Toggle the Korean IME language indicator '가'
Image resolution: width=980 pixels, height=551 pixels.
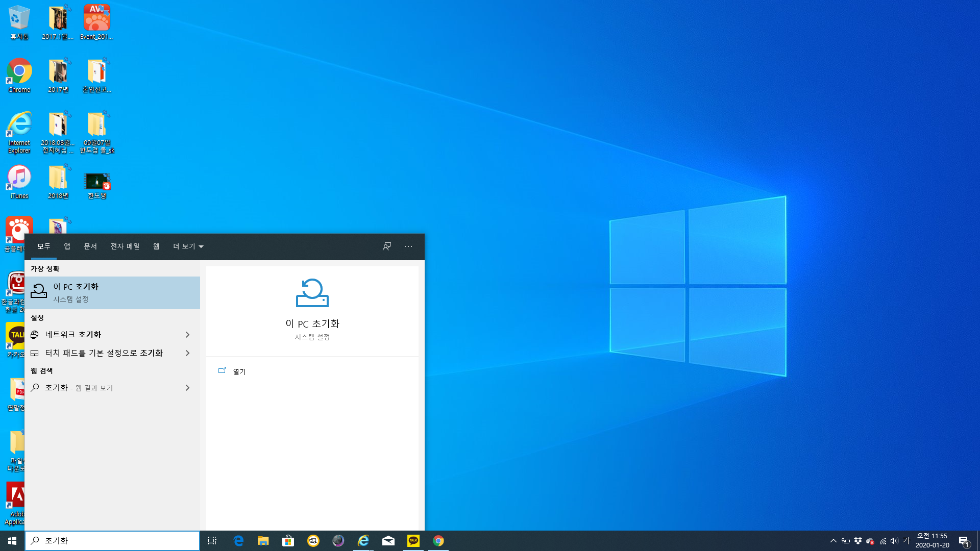tap(906, 541)
